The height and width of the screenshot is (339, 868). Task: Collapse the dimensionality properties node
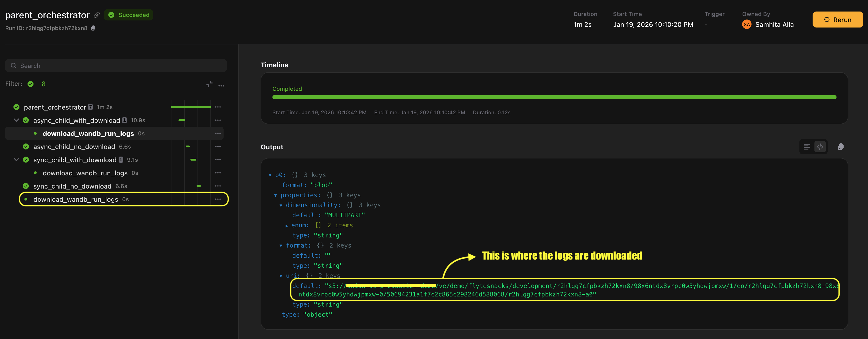(x=281, y=205)
